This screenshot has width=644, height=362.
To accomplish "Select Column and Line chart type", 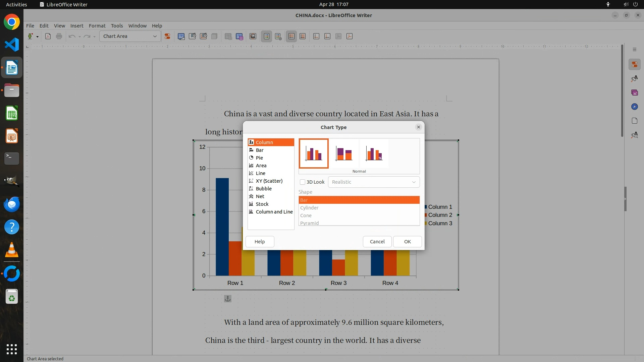I will 274,212.
